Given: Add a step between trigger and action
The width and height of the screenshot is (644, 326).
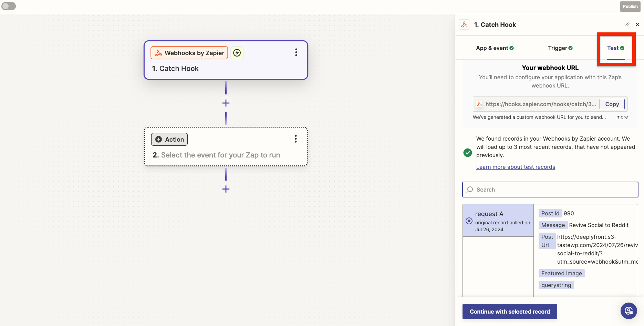Looking at the screenshot, I should (226, 103).
